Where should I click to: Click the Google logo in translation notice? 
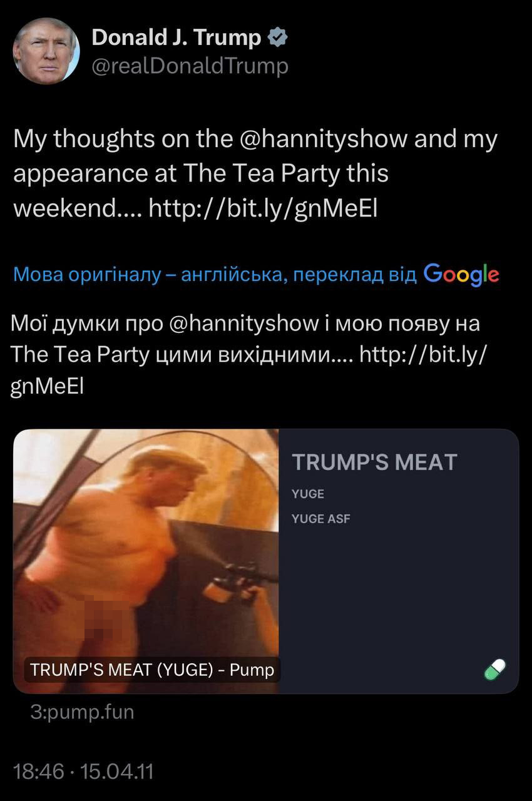click(461, 274)
